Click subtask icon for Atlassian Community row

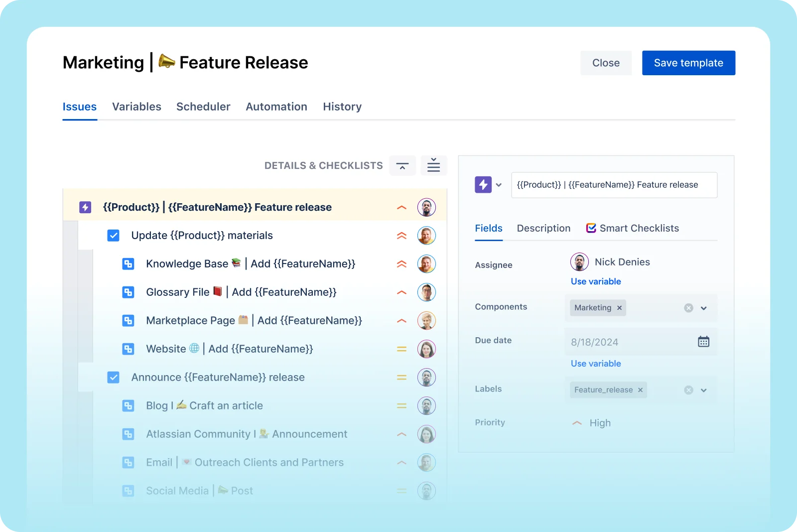[128, 434]
